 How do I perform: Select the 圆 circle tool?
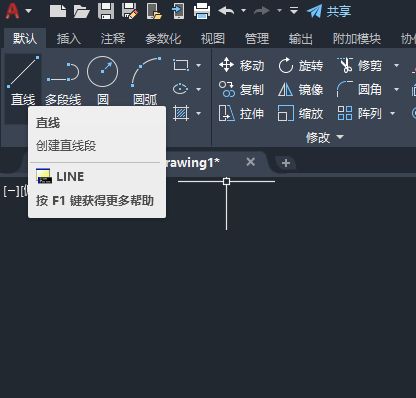point(102,81)
